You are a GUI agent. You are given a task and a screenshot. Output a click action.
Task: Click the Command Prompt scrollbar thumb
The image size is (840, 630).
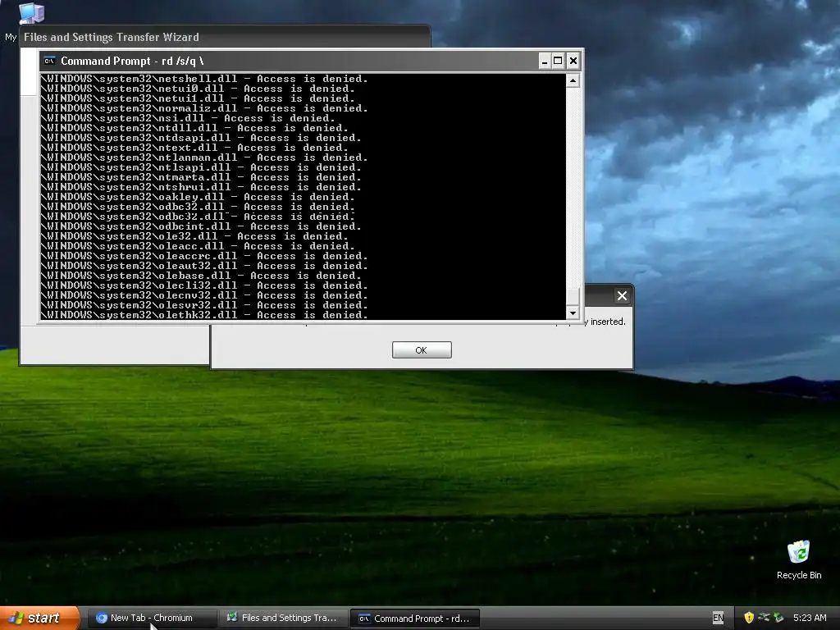[573, 296]
